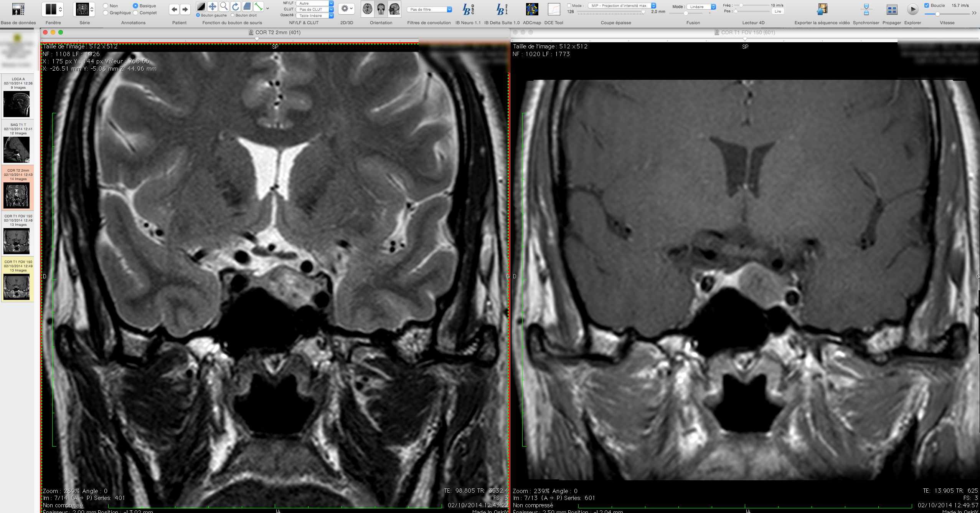Screen dimensions: 980x513
Task: Adjust the Fusion blending slider
Action: (x=686, y=13)
